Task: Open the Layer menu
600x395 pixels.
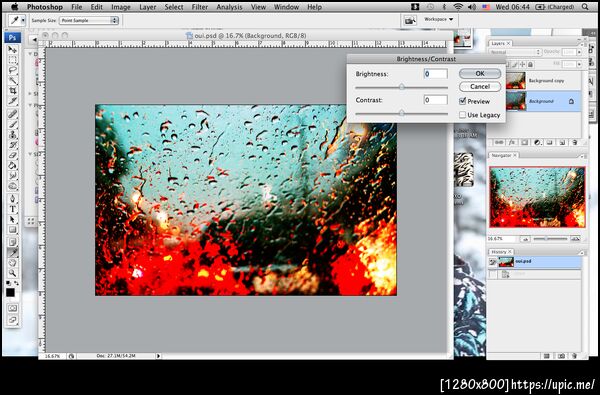Action: click(147, 7)
